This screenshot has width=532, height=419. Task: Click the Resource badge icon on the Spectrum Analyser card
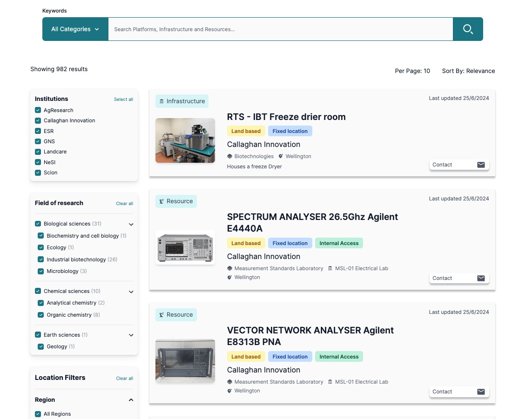(x=162, y=201)
